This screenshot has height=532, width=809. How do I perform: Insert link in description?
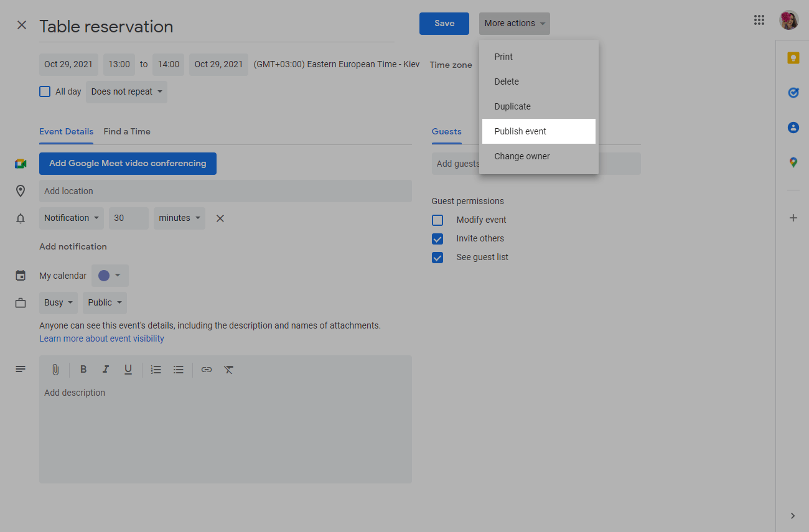tap(207, 370)
